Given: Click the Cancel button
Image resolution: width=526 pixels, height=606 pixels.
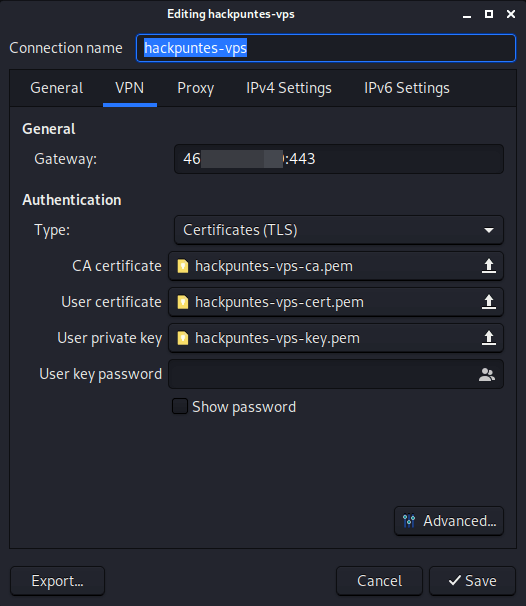Looking at the screenshot, I should tap(379, 581).
